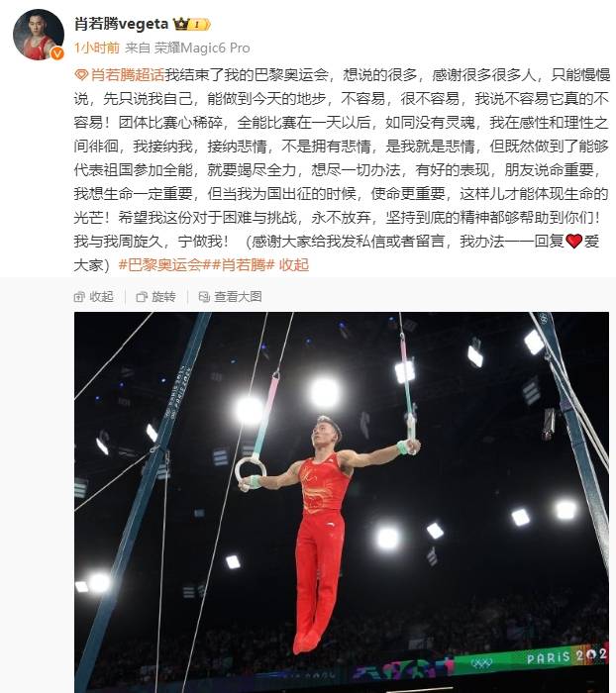Click the 1小时前 post timestamp
Viewport: 616px width, 693px height.
[x=97, y=48]
